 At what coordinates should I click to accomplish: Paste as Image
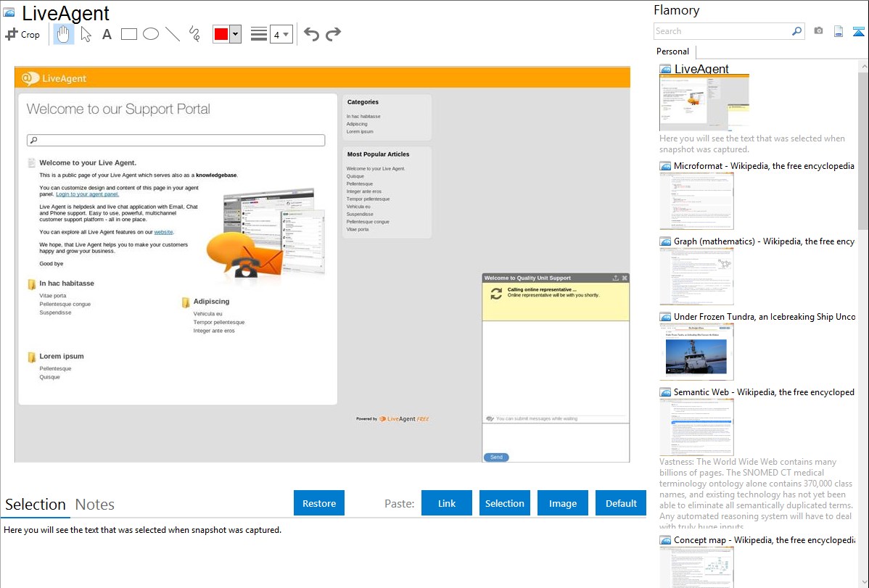click(x=562, y=502)
